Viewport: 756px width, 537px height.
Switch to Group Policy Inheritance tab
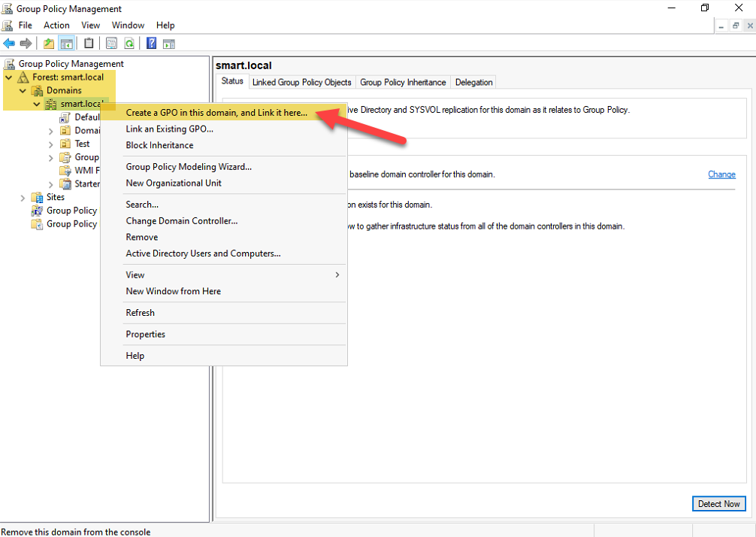click(403, 82)
